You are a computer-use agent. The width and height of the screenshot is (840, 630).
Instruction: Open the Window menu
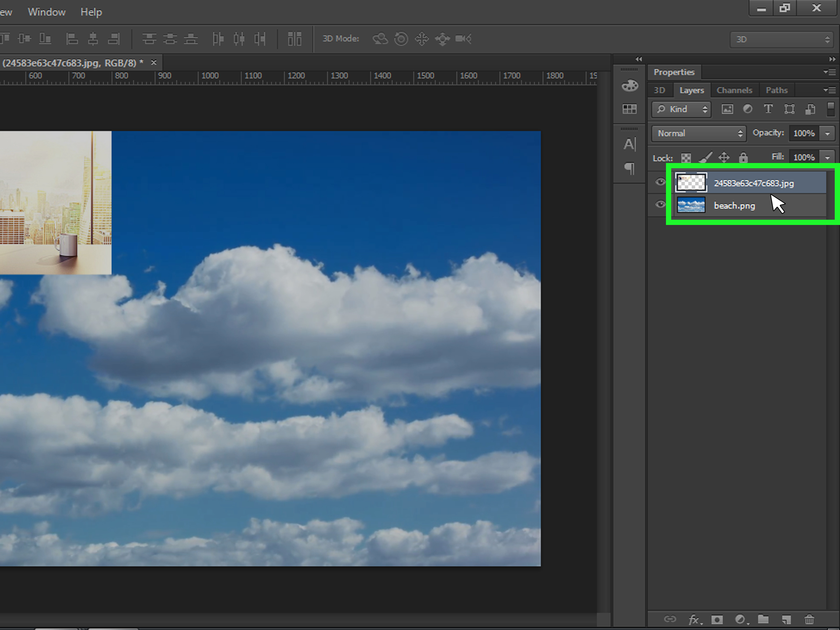(x=46, y=12)
